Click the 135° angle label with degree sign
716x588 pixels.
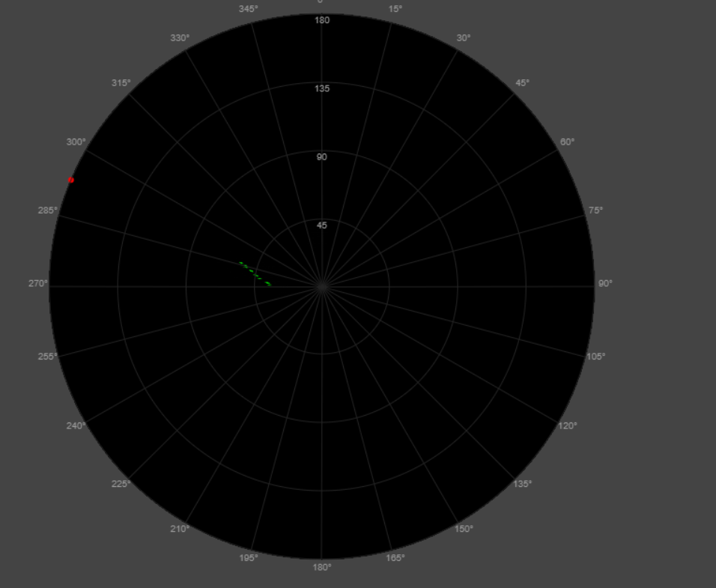(522, 484)
